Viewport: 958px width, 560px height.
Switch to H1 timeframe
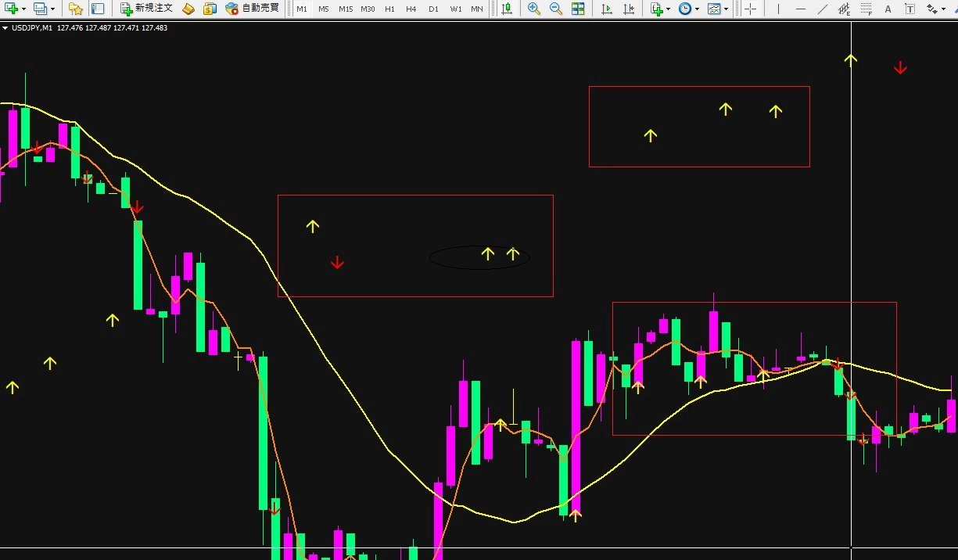point(389,9)
